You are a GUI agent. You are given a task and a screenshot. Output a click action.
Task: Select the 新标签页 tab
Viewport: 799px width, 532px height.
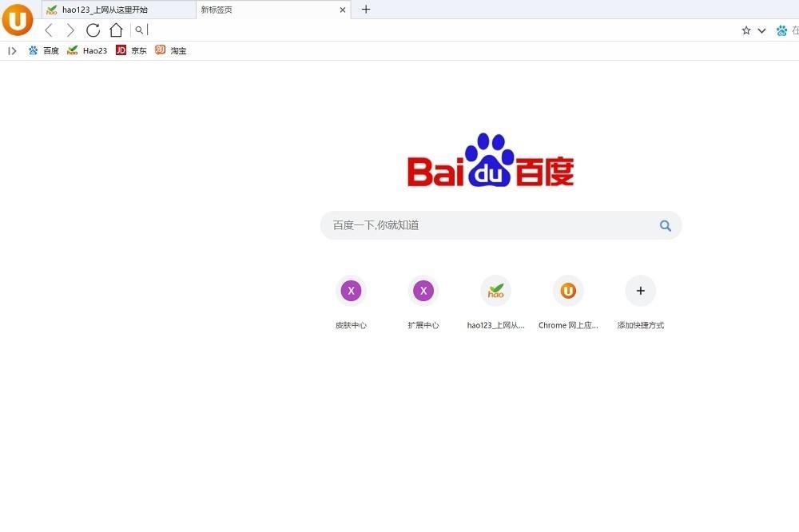click(273, 10)
